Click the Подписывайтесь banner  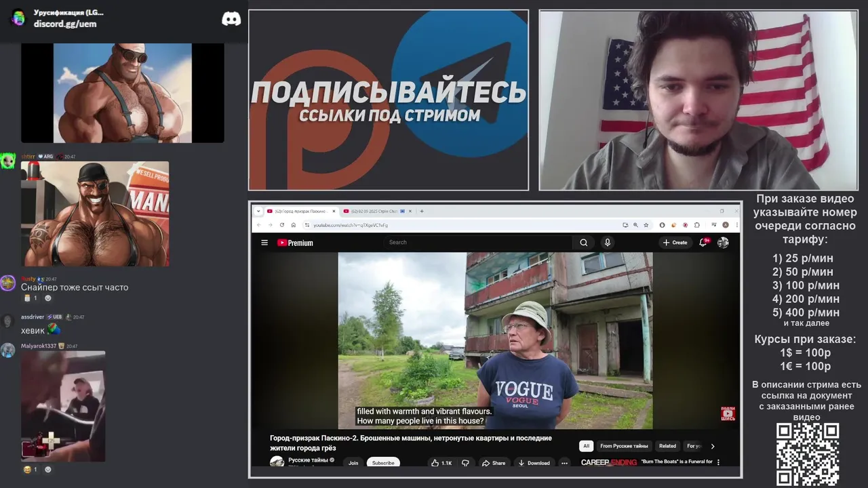click(389, 100)
